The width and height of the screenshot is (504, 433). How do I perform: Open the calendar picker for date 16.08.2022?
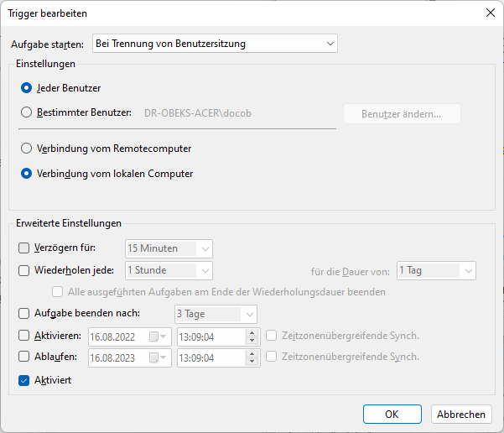pos(158,336)
